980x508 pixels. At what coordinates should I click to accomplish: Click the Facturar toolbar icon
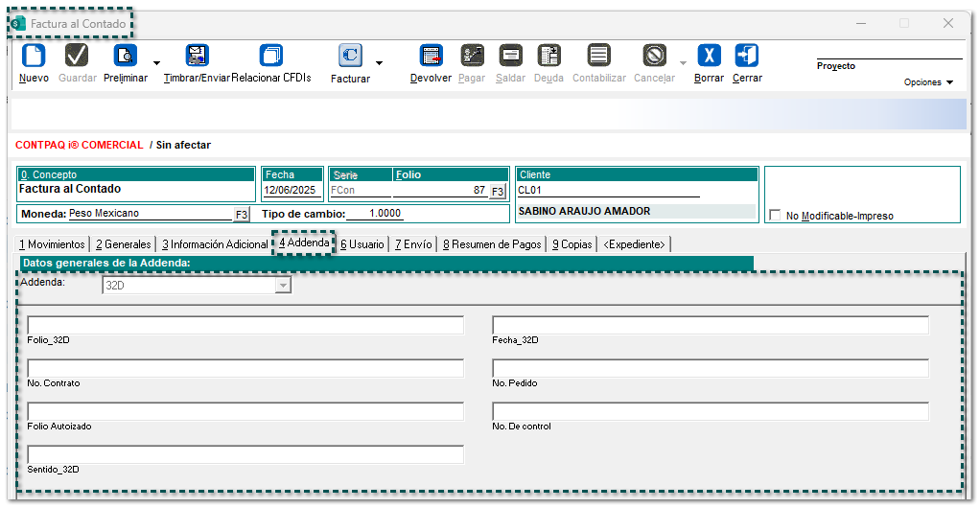click(350, 56)
